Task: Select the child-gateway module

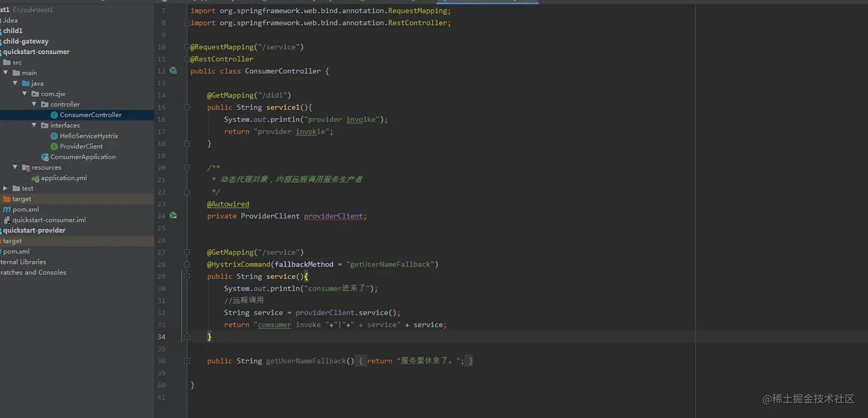Action: click(x=26, y=41)
